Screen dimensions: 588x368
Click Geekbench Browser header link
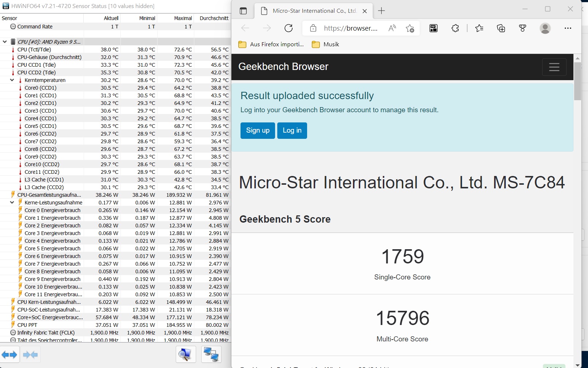(283, 67)
